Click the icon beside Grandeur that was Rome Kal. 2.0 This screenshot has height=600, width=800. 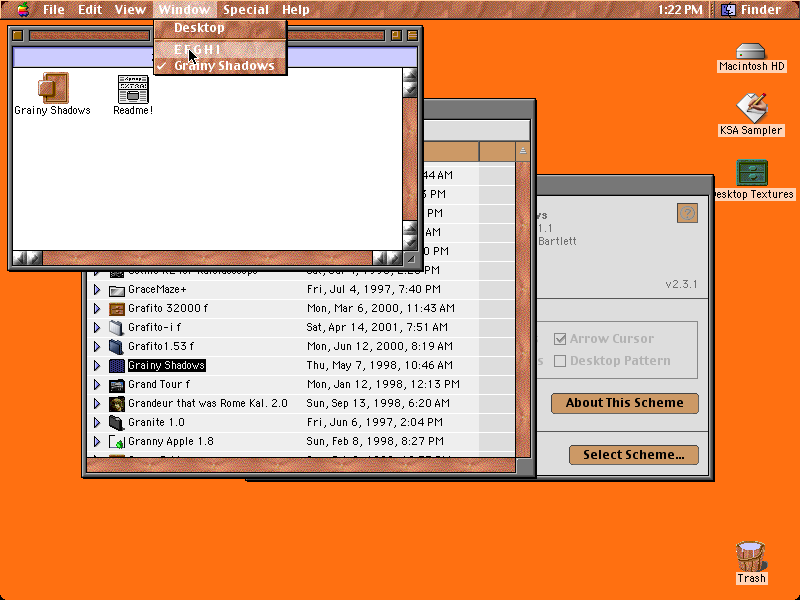(117, 404)
